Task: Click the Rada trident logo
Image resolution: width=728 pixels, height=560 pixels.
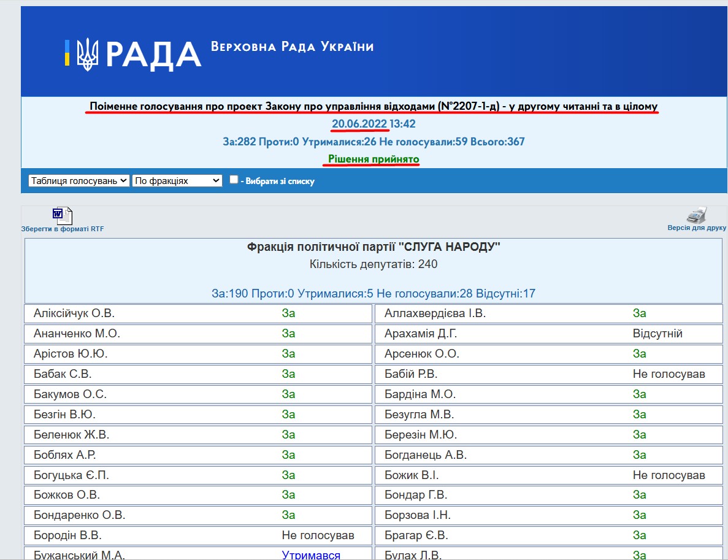Action: click(x=87, y=55)
